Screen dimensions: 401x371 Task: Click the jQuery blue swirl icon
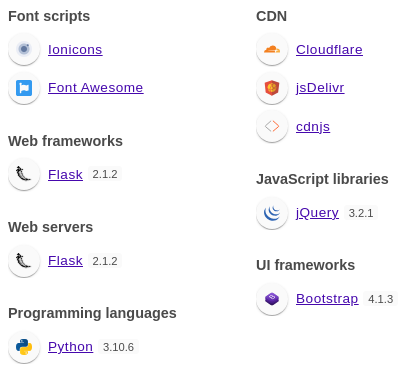pyautogui.click(x=272, y=213)
